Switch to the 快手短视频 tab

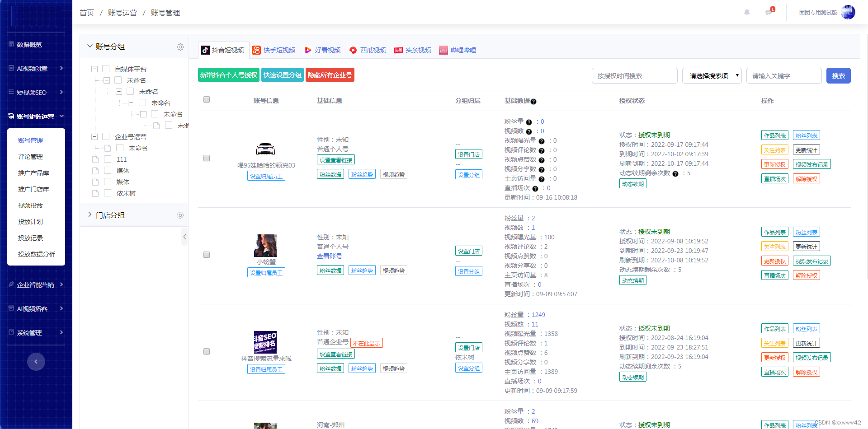point(274,50)
